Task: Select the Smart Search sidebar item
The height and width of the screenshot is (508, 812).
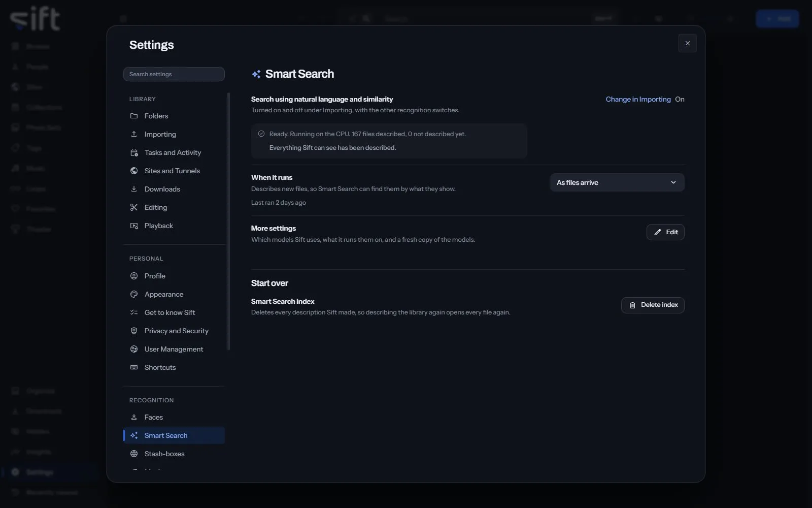Action: [x=174, y=435]
